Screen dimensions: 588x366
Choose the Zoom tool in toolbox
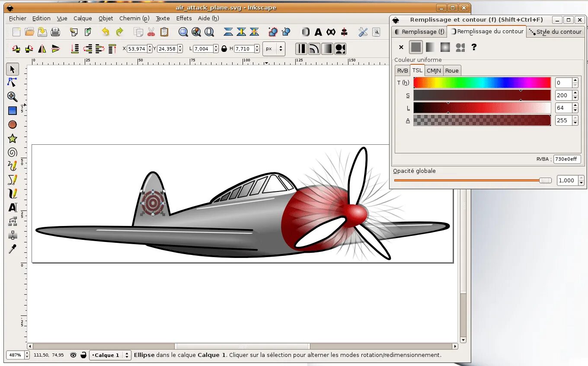[12, 96]
